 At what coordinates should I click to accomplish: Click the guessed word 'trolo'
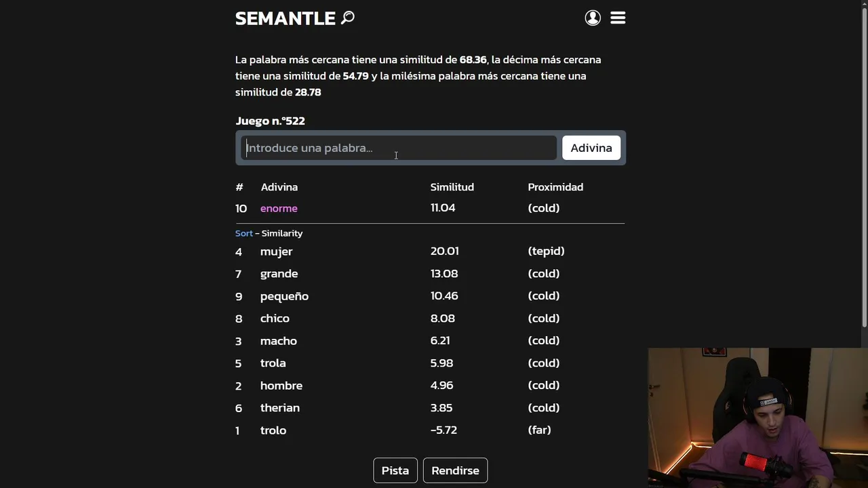point(273,430)
